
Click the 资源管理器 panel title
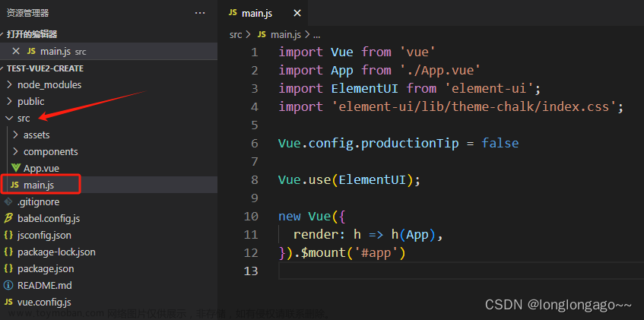[28, 13]
